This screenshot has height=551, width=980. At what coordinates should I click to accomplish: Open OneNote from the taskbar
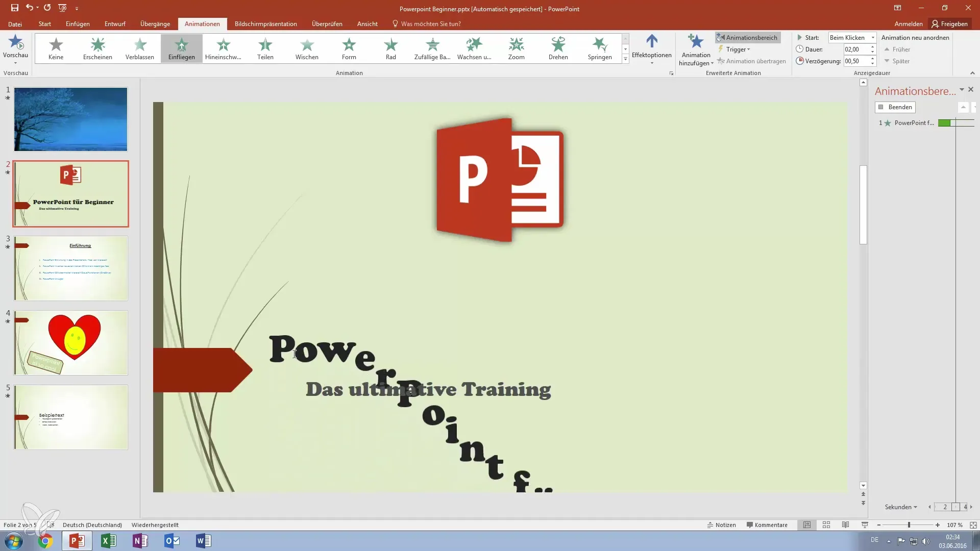(x=140, y=541)
